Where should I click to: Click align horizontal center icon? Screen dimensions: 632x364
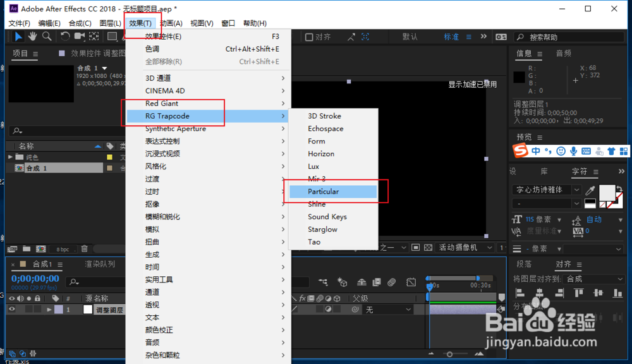pos(539,293)
